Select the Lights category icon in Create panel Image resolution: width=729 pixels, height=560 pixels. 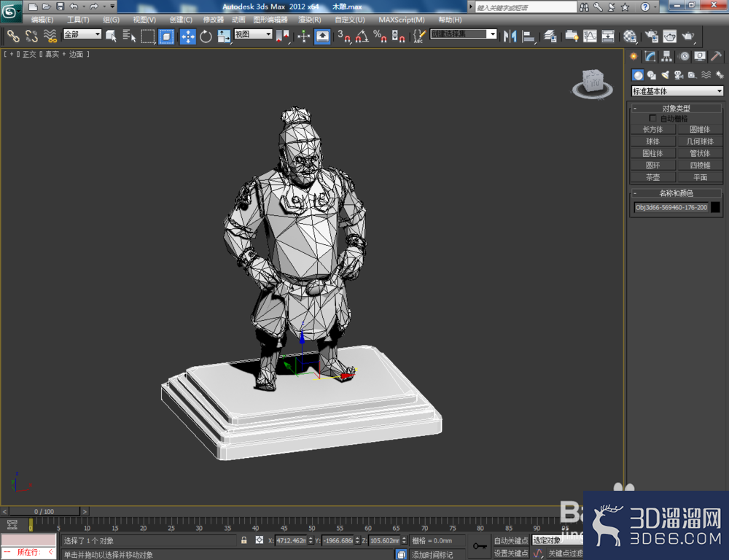[665, 75]
